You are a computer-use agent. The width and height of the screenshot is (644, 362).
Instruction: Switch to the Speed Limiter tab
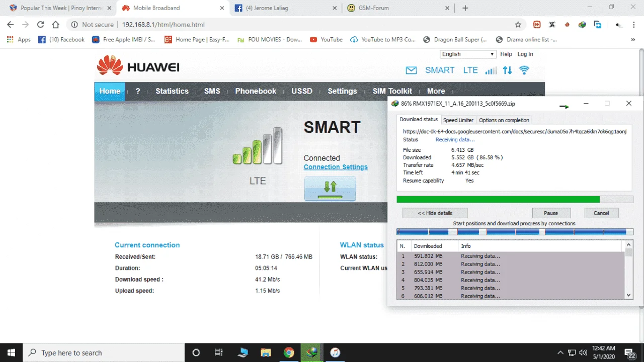click(458, 120)
